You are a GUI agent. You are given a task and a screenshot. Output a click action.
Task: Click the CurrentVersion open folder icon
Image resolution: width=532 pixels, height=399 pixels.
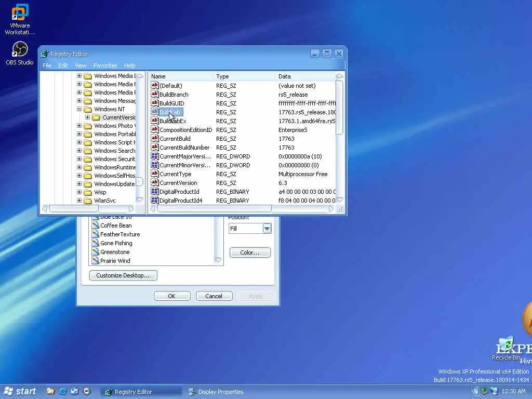click(x=96, y=117)
